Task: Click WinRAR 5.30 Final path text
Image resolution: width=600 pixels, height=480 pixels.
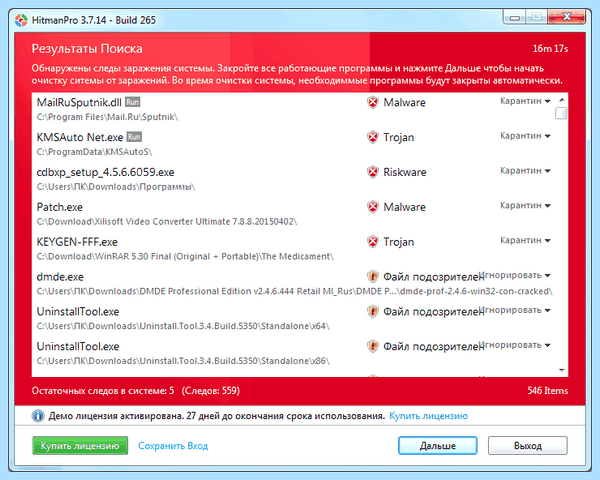Action: (x=185, y=256)
